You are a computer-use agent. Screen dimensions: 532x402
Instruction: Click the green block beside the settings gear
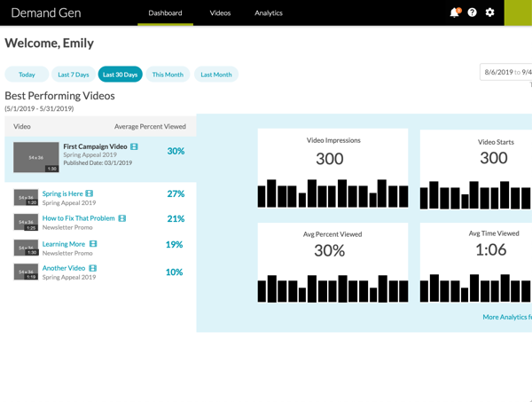coord(518,13)
